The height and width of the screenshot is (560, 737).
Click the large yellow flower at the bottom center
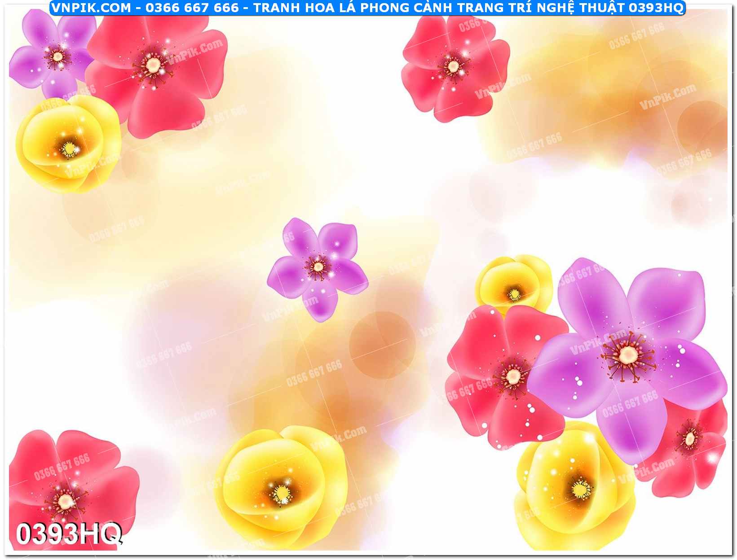tap(281, 487)
